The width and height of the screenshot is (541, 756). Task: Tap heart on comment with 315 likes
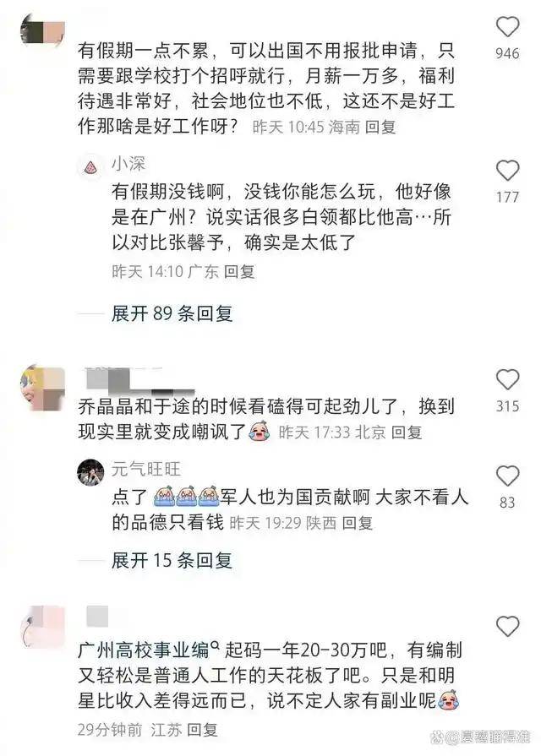pos(507,379)
